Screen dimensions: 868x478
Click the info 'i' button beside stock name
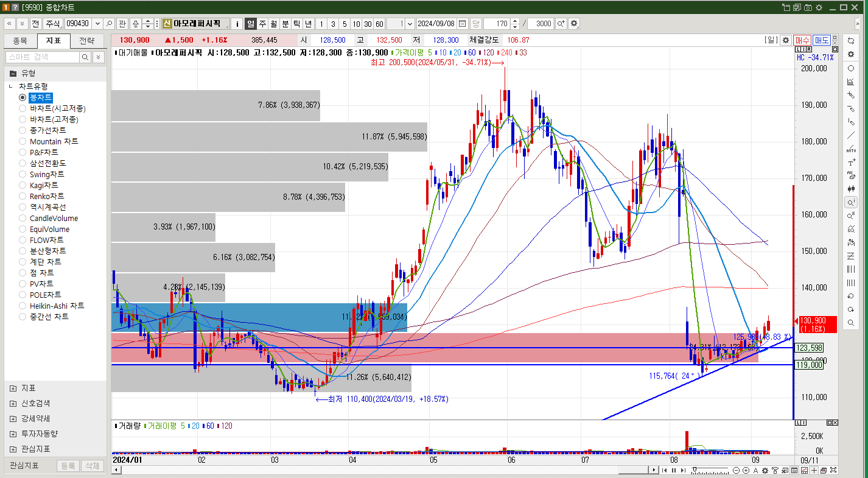coord(237,24)
